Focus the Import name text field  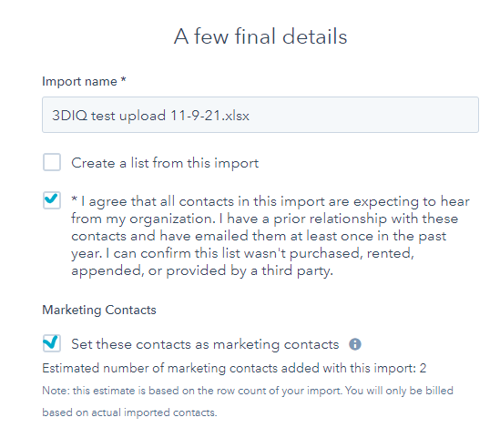260,115
